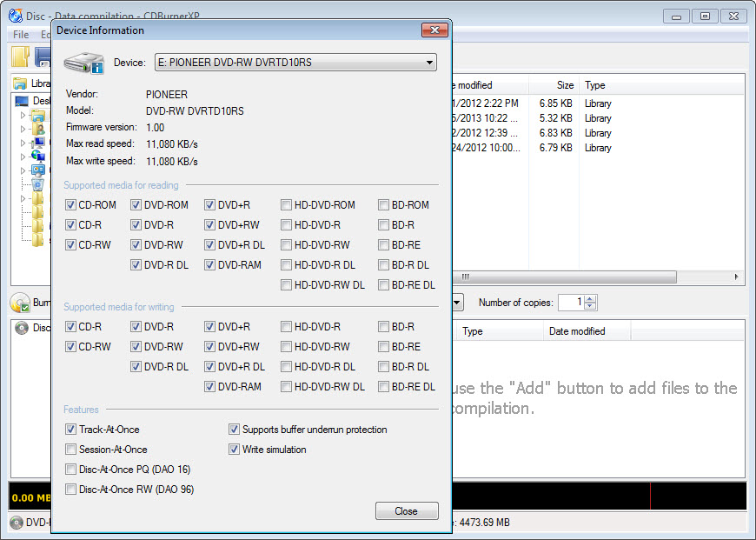Image resolution: width=756 pixels, height=540 pixels.
Task: Select the Control Panel icon in the tree
Action: point(38,170)
